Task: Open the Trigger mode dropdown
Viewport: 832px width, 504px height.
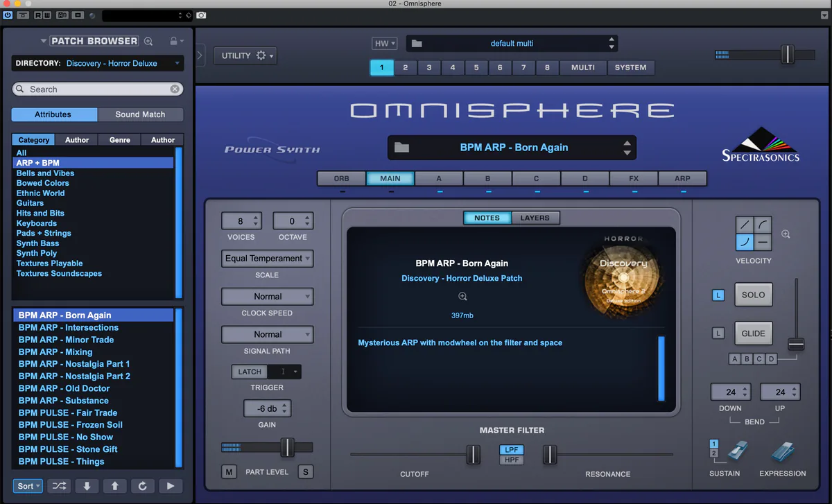Action: (285, 372)
